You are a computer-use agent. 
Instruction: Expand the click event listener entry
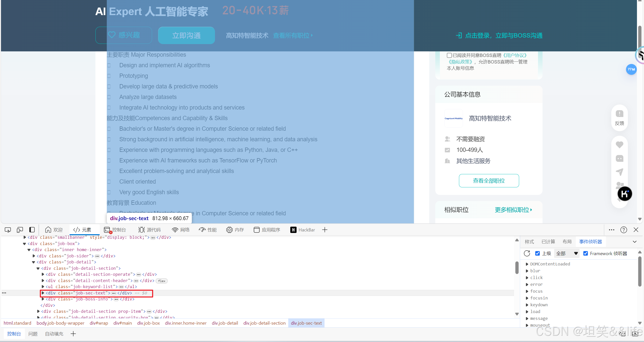click(527, 278)
